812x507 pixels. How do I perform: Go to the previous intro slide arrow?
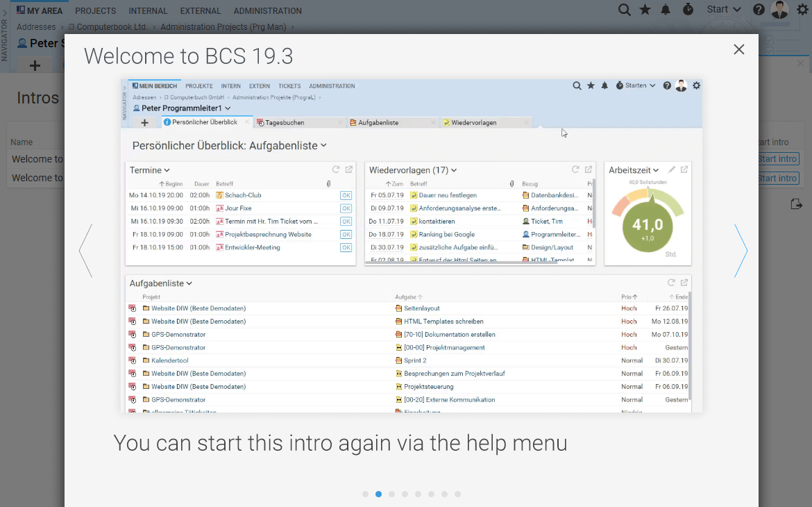(x=86, y=251)
